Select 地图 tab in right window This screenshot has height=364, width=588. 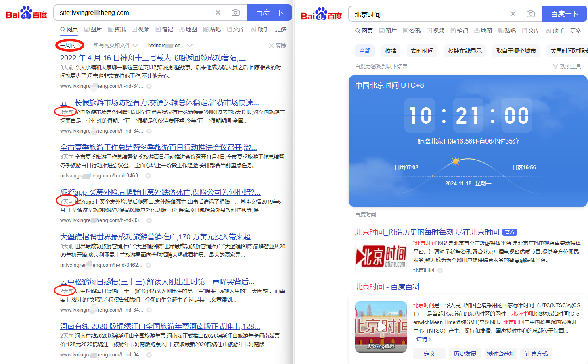(483, 31)
